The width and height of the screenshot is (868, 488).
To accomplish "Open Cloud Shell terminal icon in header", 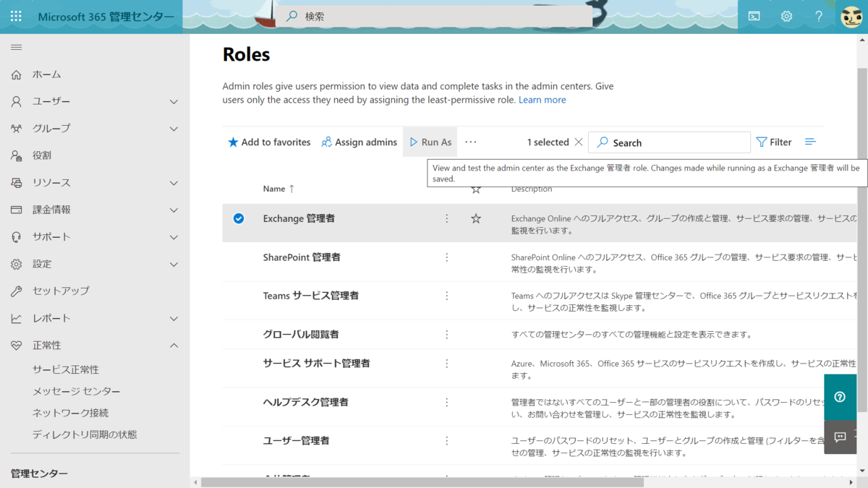I will point(754,16).
